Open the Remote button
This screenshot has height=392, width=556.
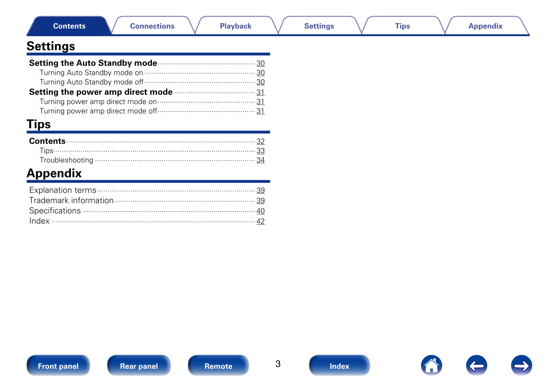[218, 366]
